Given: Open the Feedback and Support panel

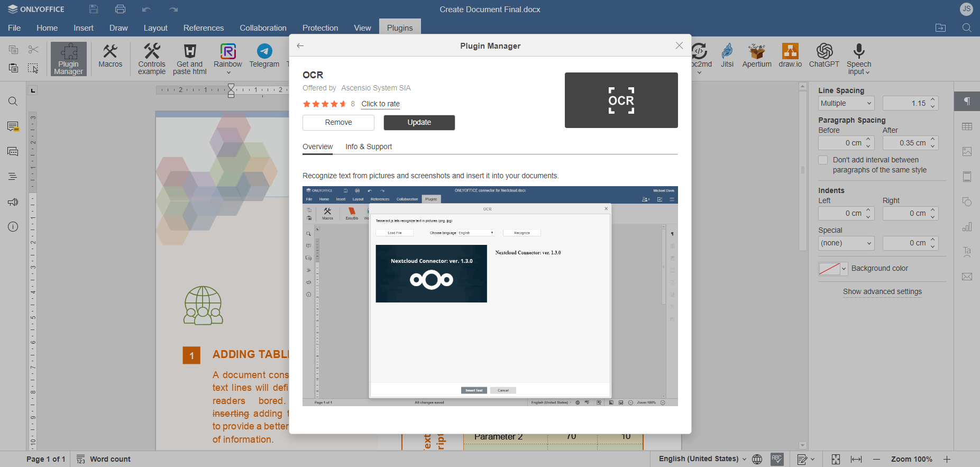Looking at the screenshot, I should 13,202.
